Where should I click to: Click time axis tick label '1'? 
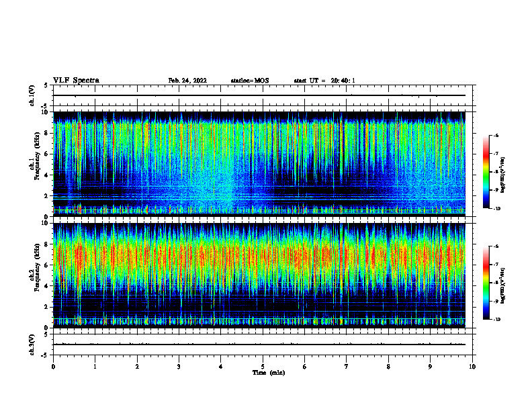tap(95, 367)
